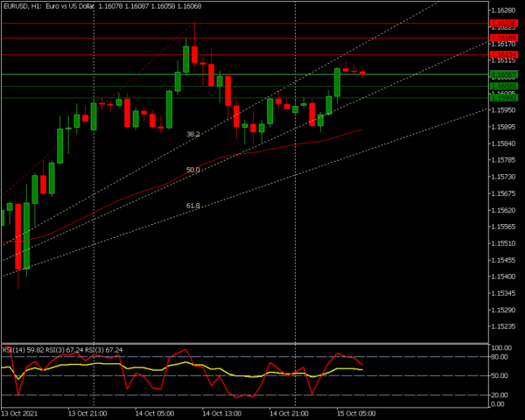
Task: Click the 1.16280 value on price axis
Action: tap(503, 10)
